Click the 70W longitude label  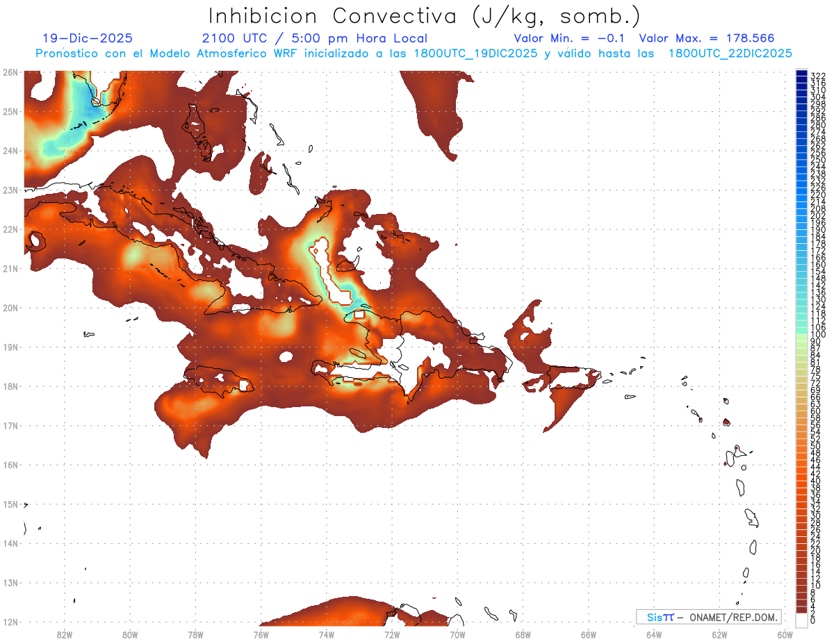click(x=457, y=634)
